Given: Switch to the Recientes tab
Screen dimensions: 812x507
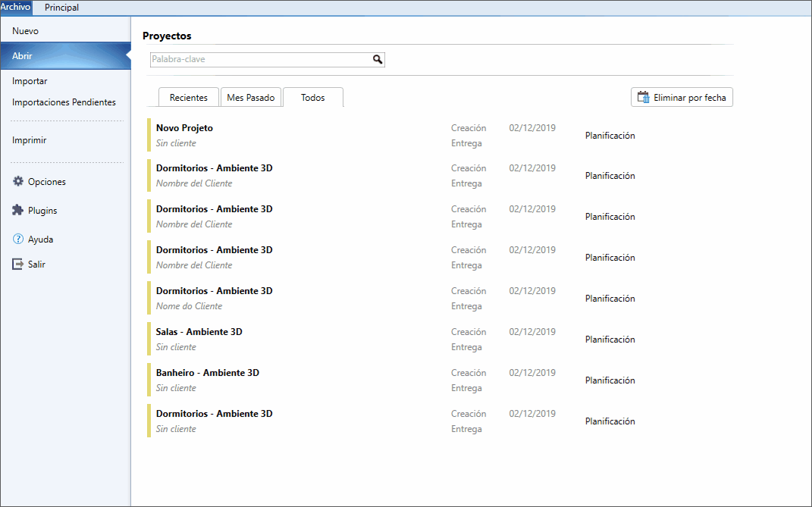Looking at the screenshot, I should 189,97.
